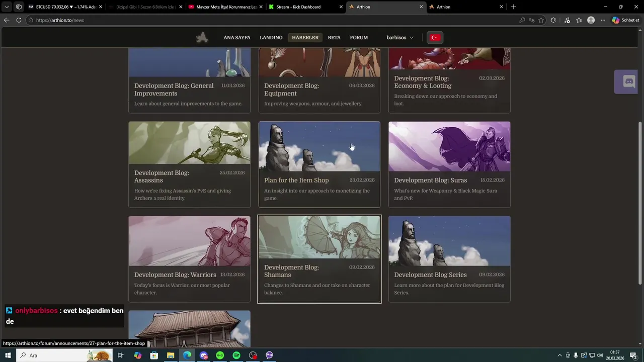Open the Development Blog: Warriors title
644x362 pixels.
[x=175, y=275]
